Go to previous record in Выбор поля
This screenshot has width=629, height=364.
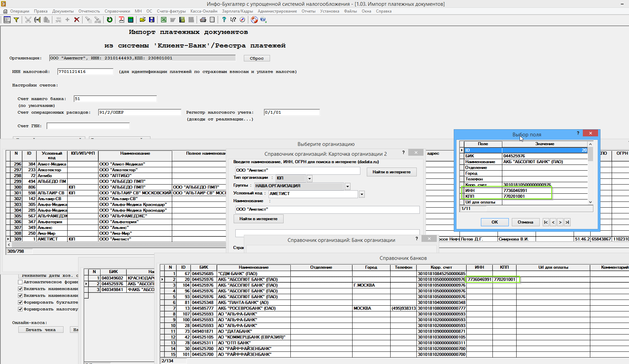point(553,222)
